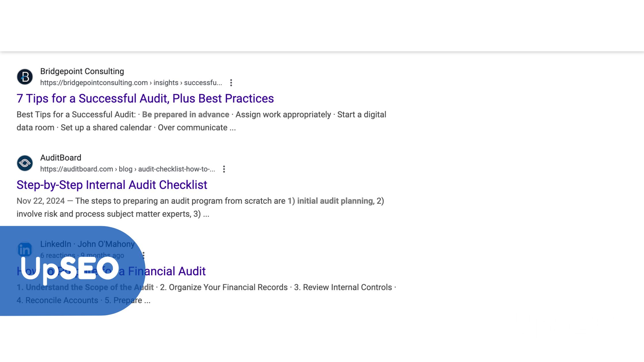Open the Financial Audit LinkedIn result title

coord(111,271)
